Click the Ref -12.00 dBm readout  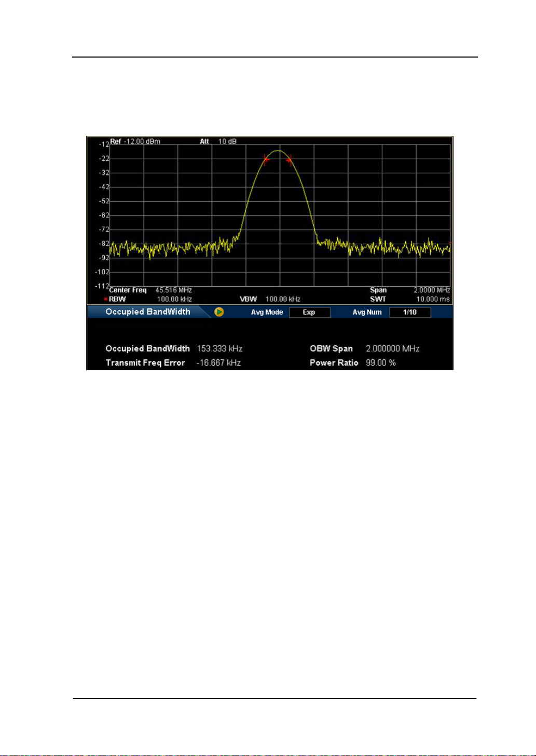[135, 141]
